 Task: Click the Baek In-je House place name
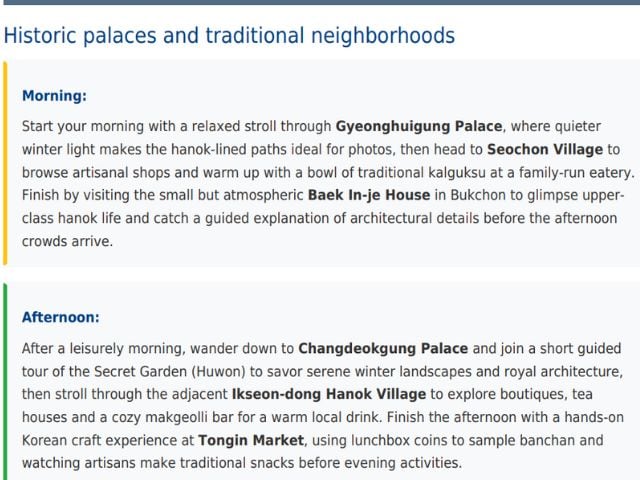pos(369,194)
